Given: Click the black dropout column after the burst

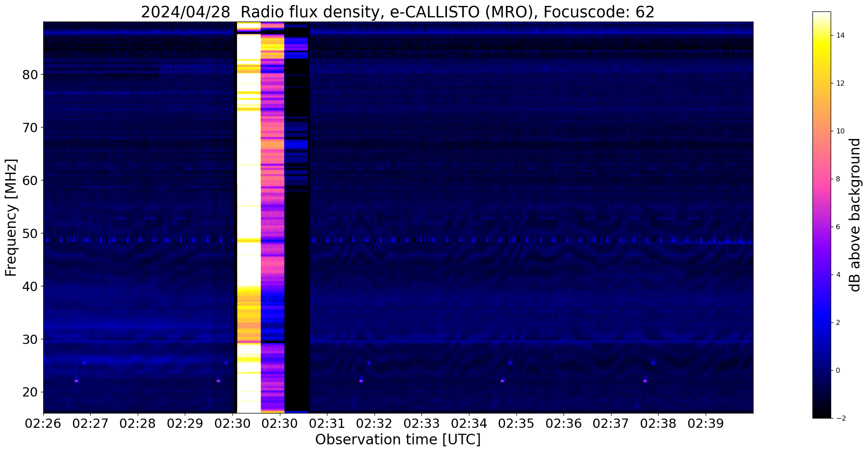Looking at the screenshot, I should 297,217.
